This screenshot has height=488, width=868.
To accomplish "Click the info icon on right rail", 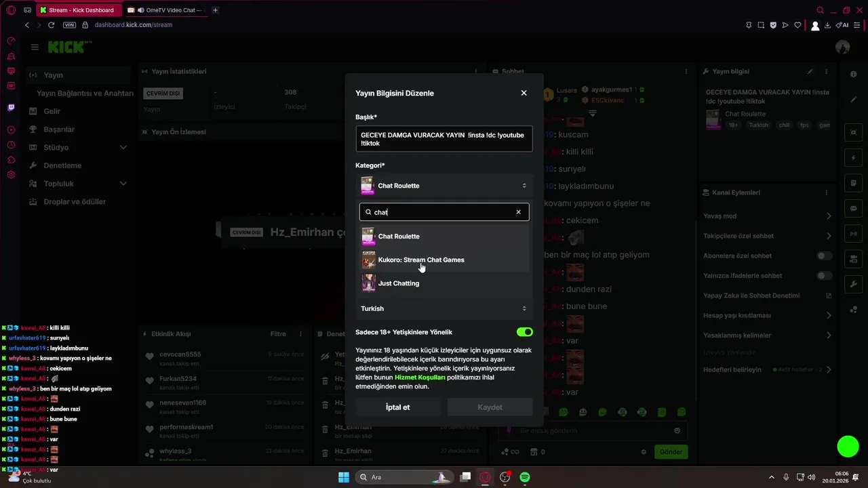I will 853,74.
